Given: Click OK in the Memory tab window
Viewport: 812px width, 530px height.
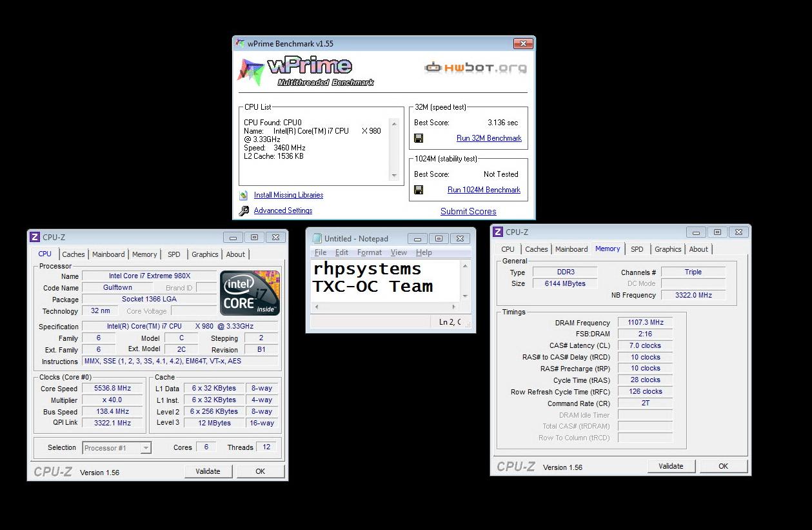Looking at the screenshot, I should pos(724,466).
